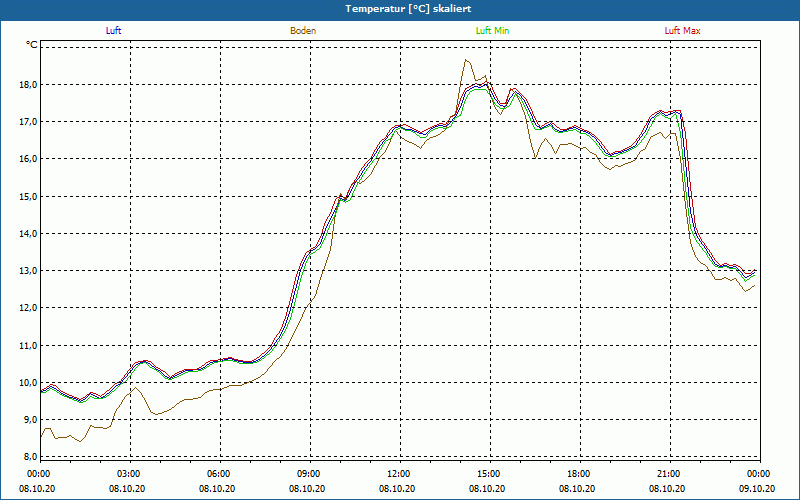800x500 pixels.
Task: Click the 9,0 y-axis value
Action: click(31, 420)
